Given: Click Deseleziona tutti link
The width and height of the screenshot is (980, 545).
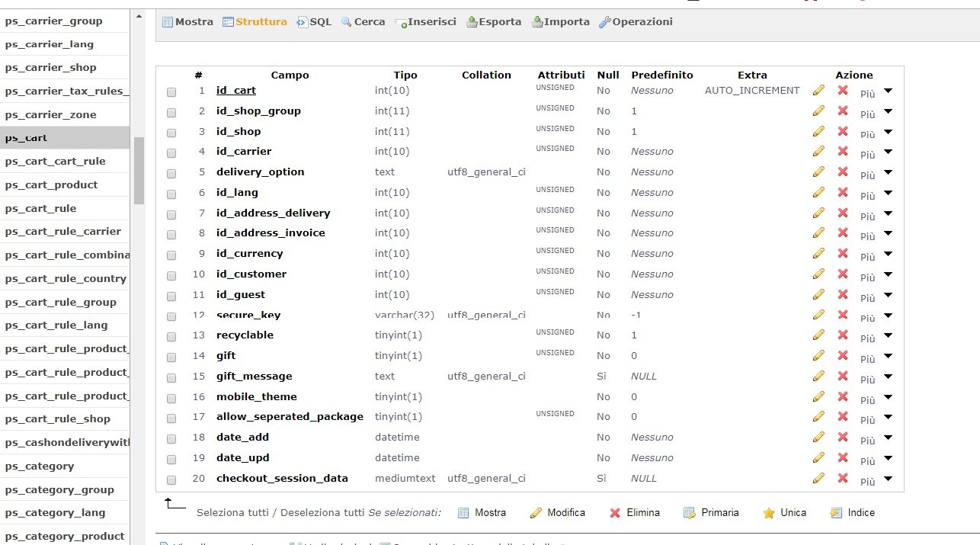Looking at the screenshot, I should [x=322, y=513].
